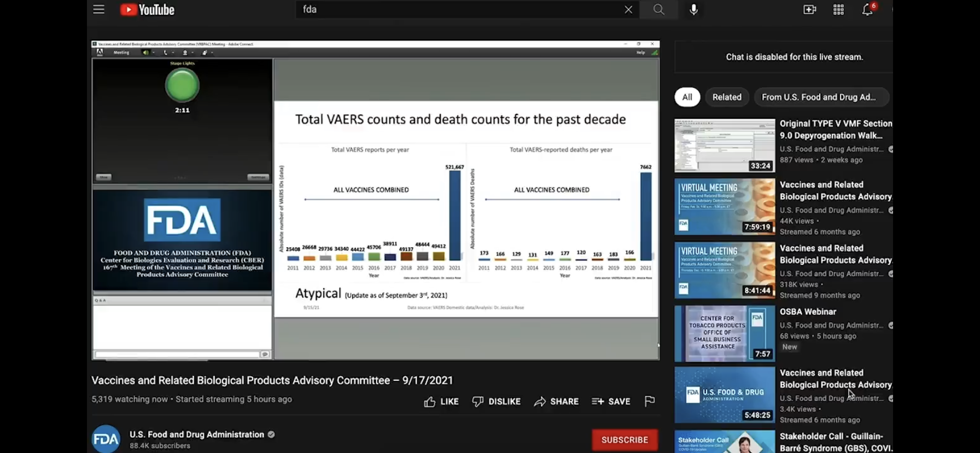The image size is (980, 453).
Task: Click the video title Vaccines and Related Biological Products
Action: pos(272,380)
